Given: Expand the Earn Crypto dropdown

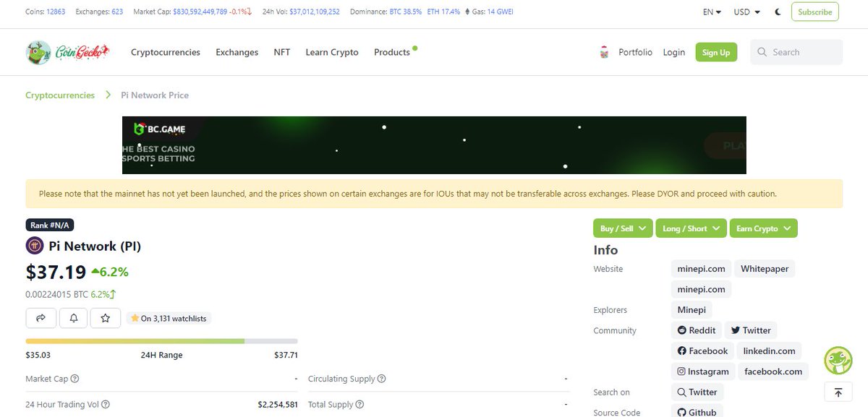Looking at the screenshot, I should tap(763, 228).
